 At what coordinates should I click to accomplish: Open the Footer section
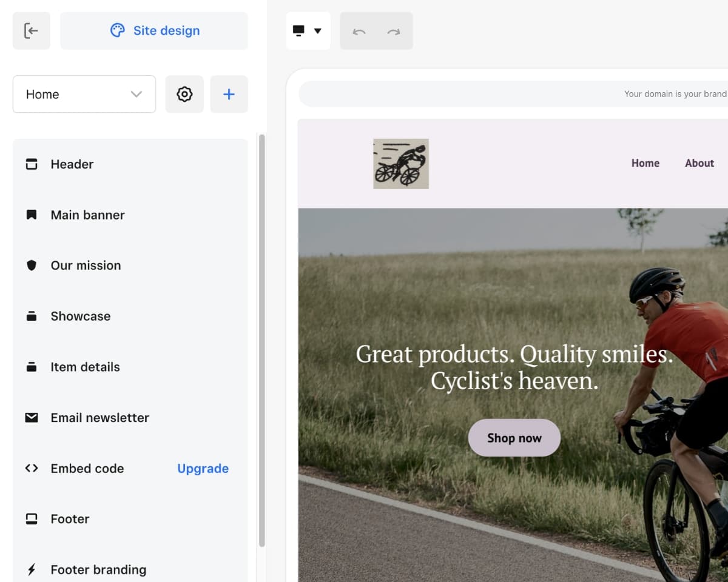coord(130,519)
